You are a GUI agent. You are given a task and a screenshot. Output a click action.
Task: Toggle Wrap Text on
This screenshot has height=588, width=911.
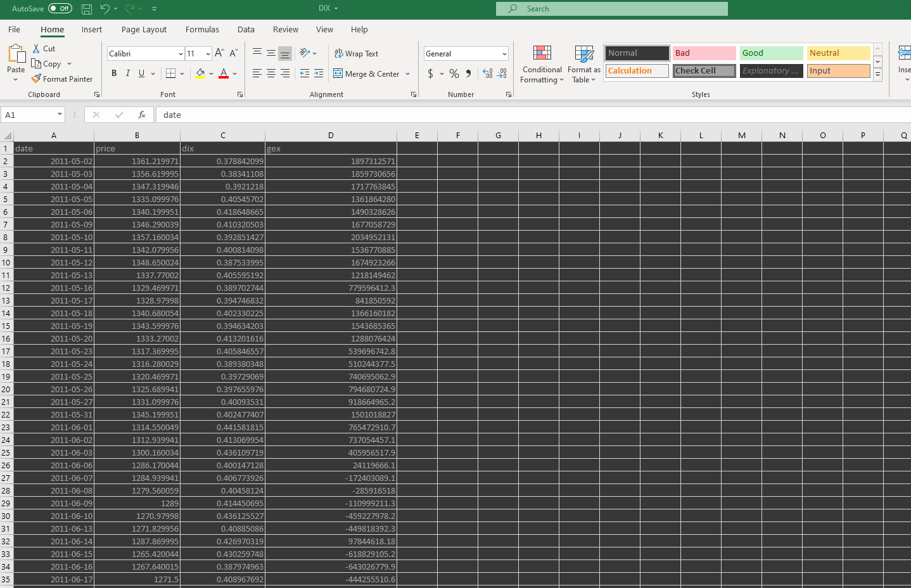(x=356, y=54)
